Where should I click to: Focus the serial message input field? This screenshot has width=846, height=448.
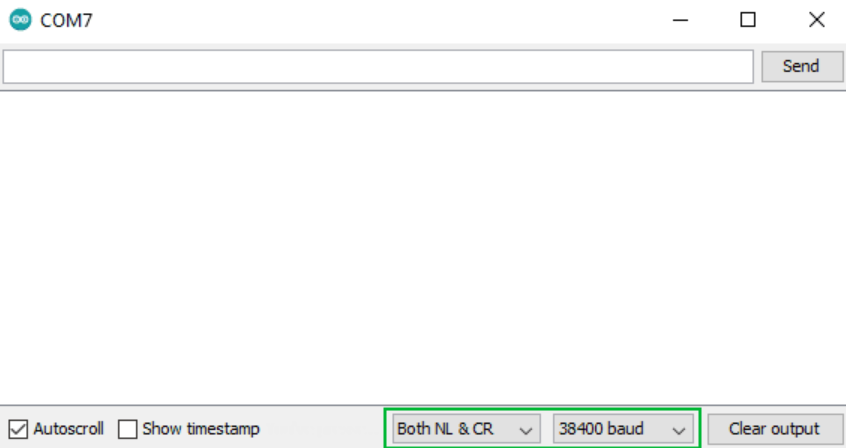[x=378, y=67]
